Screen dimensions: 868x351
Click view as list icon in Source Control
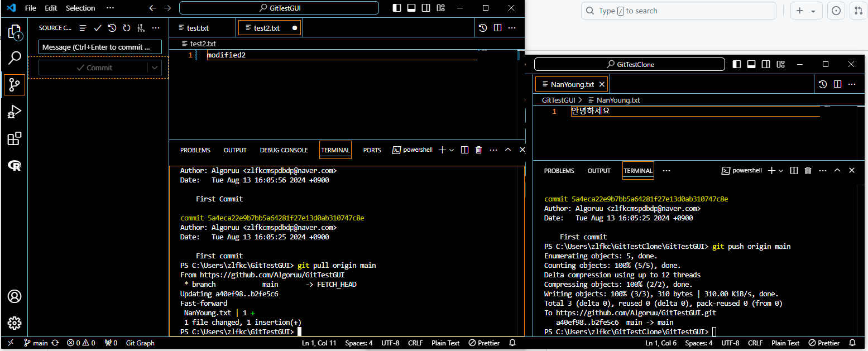(x=83, y=28)
